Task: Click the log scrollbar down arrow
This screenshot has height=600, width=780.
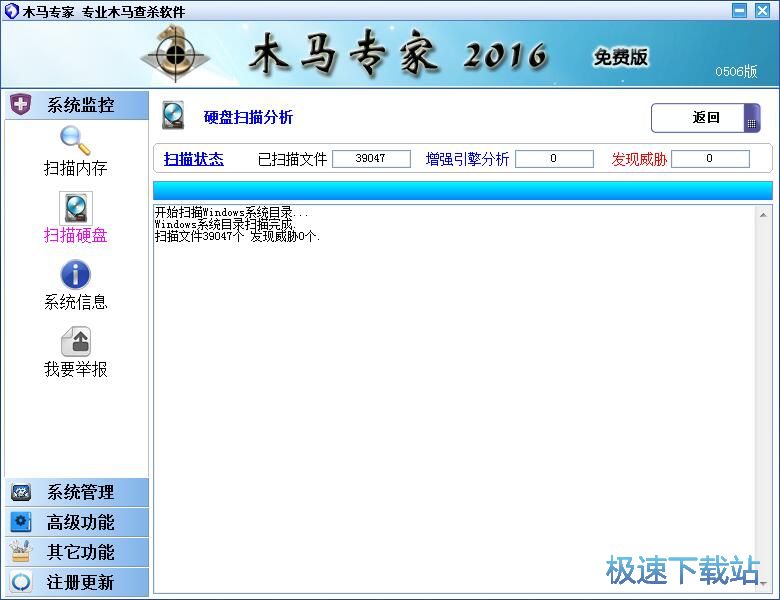Action: point(764,583)
